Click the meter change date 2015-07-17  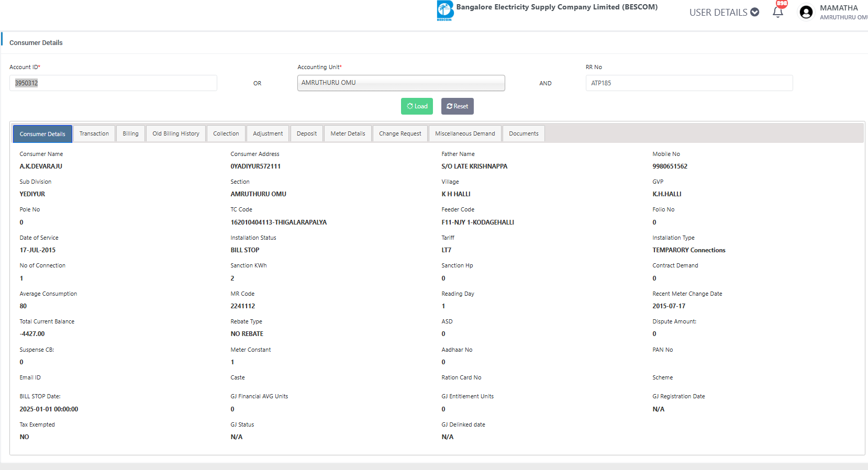(669, 306)
